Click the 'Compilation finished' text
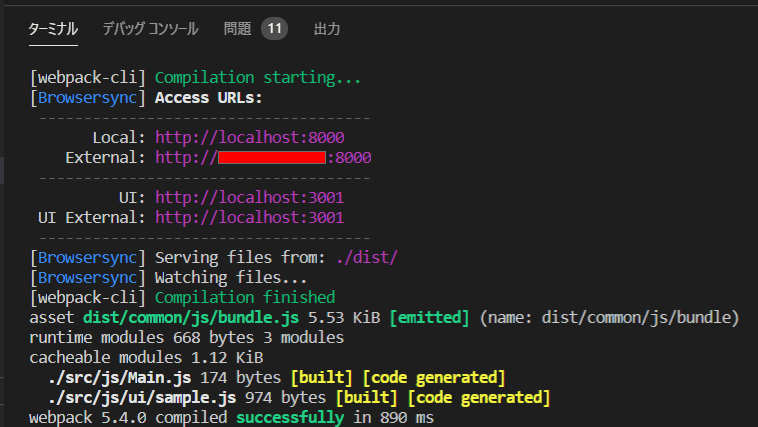 (x=245, y=297)
